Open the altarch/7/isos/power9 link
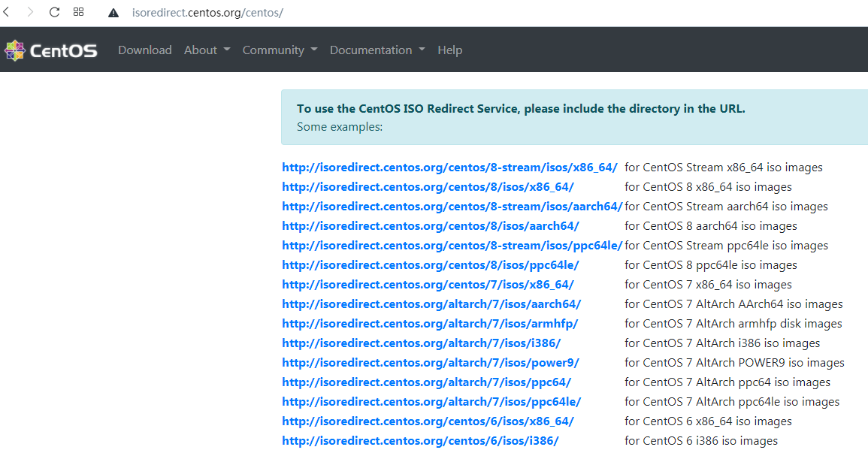 [431, 363]
